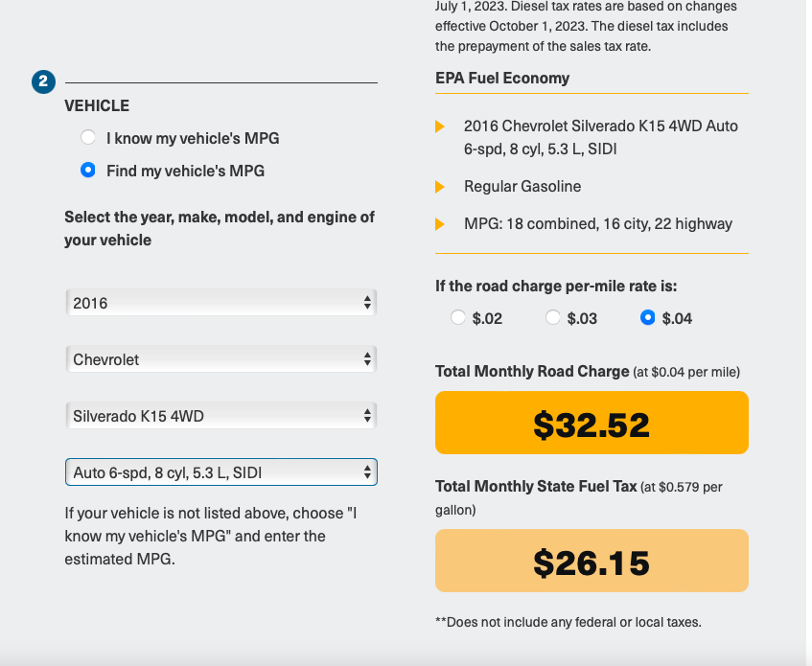This screenshot has height=666, width=812.
Task: Click the Chevrolet make dropdown's arrows
Action: (x=367, y=359)
